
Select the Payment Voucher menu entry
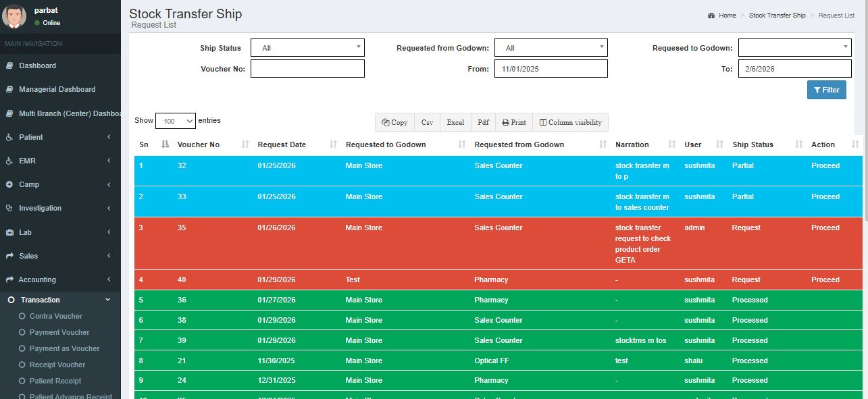coord(59,332)
